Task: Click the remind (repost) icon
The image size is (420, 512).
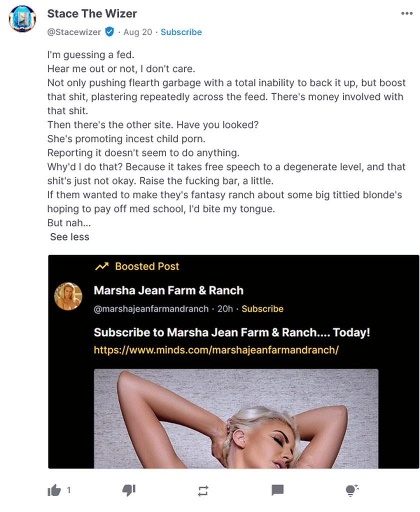Action: click(x=203, y=490)
